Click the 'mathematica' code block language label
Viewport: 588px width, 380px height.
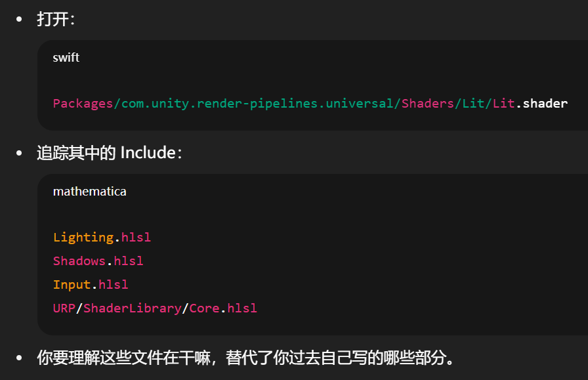tap(90, 192)
